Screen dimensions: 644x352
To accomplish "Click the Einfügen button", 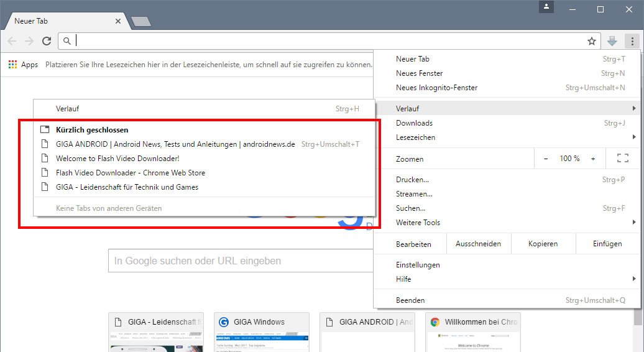I will [x=607, y=244].
